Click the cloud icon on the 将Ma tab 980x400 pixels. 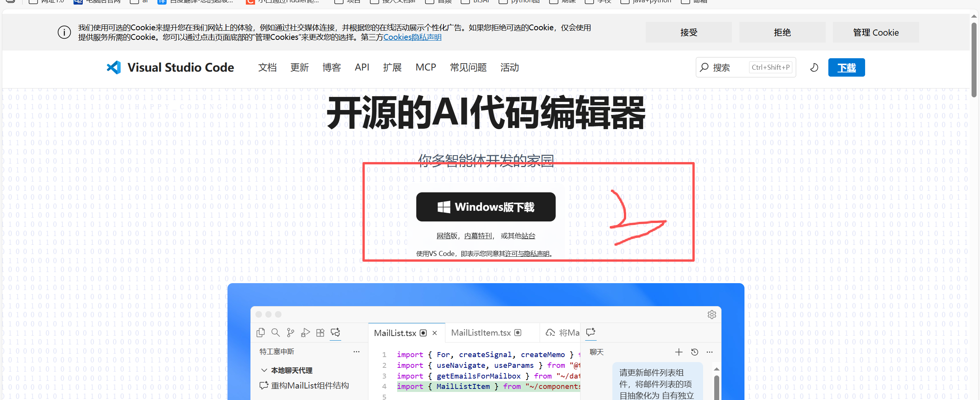coord(550,333)
